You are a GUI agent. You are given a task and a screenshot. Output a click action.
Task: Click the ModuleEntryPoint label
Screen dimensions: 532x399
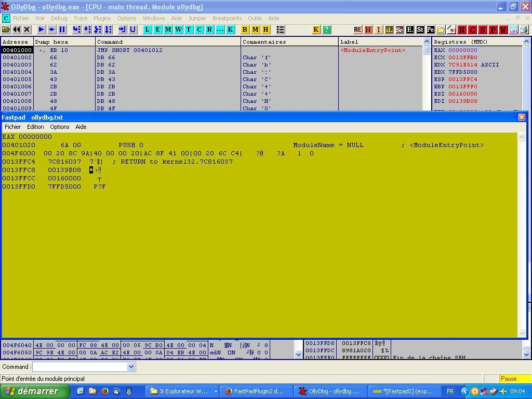[x=373, y=50]
